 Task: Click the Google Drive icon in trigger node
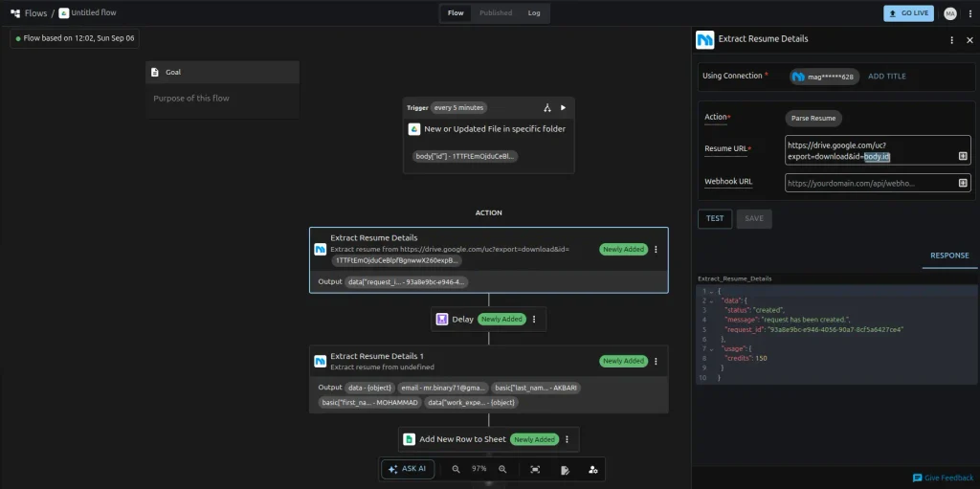pos(413,129)
